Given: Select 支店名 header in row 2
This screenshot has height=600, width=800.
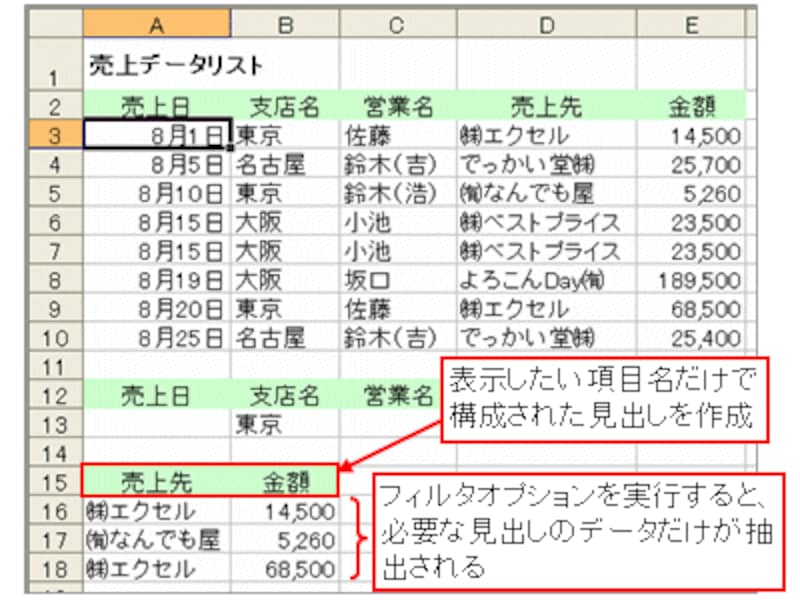Looking at the screenshot, I should [x=285, y=107].
